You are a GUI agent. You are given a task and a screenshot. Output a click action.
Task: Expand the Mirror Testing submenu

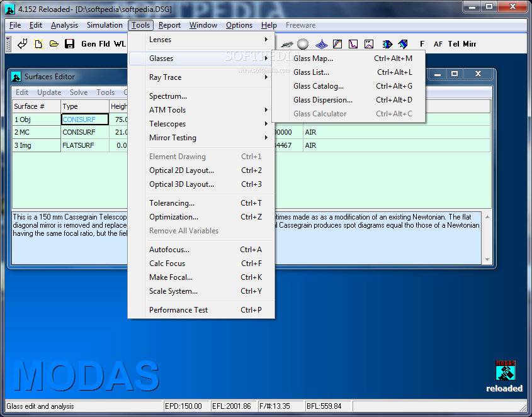pyautogui.click(x=201, y=138)
